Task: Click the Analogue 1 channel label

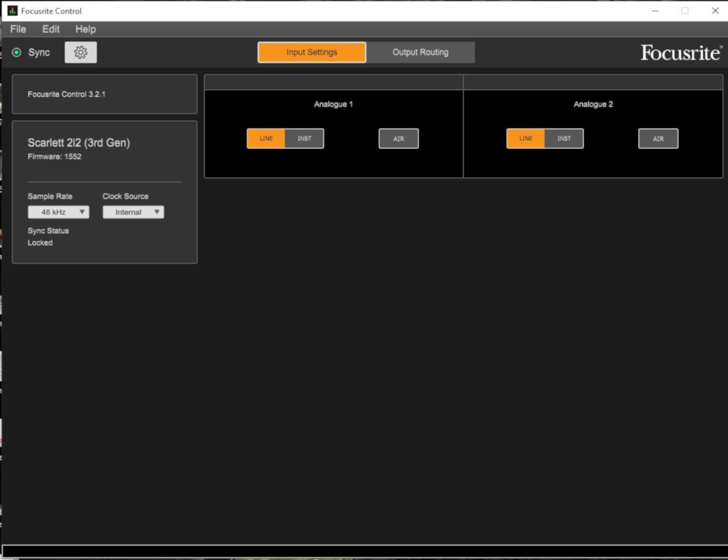Action: 334,104
